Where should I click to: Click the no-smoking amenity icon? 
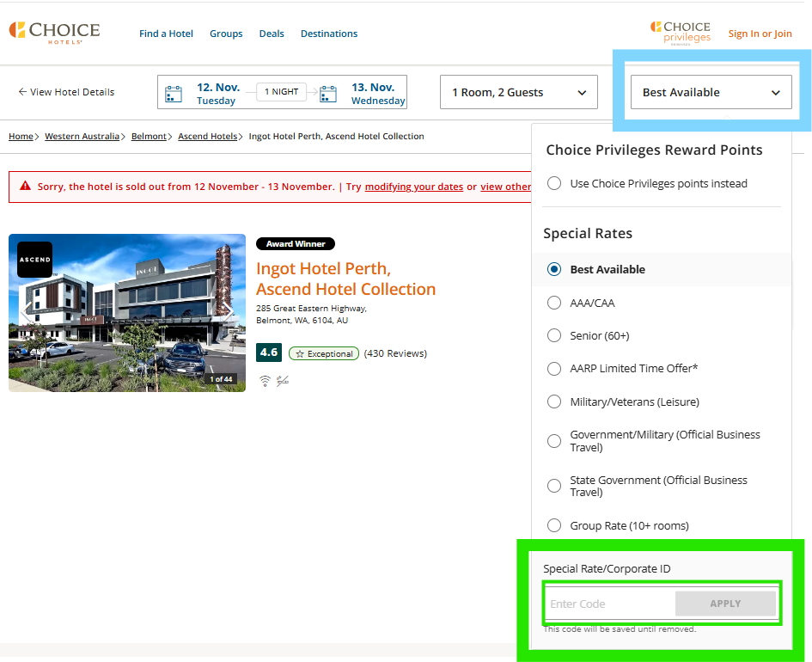[282, 381]
